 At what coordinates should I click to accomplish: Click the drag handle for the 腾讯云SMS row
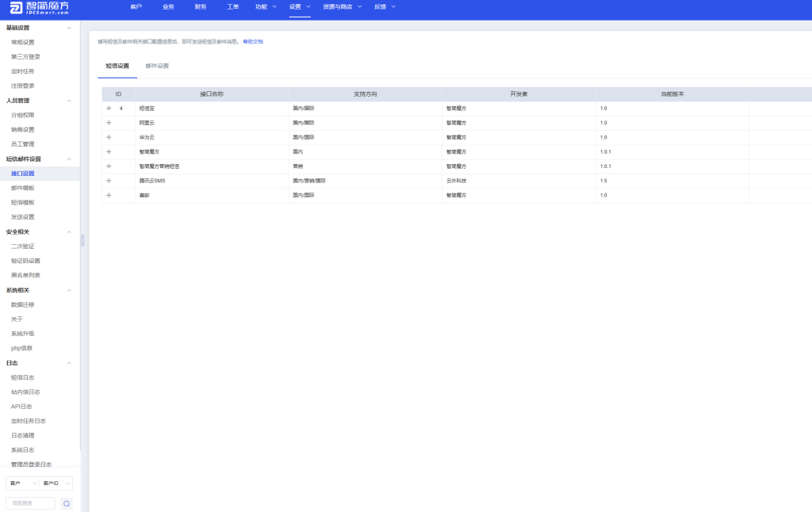109,181
